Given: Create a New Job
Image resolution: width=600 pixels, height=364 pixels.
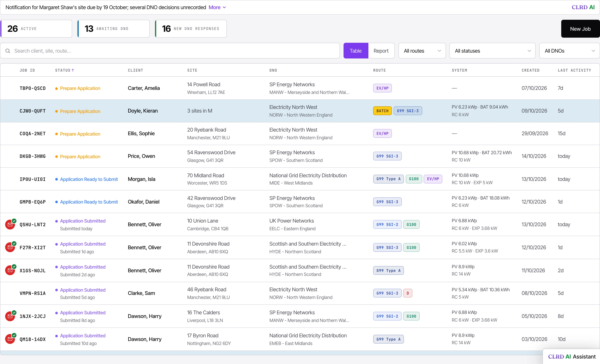Looking at the screenshot, I should 580,29.
